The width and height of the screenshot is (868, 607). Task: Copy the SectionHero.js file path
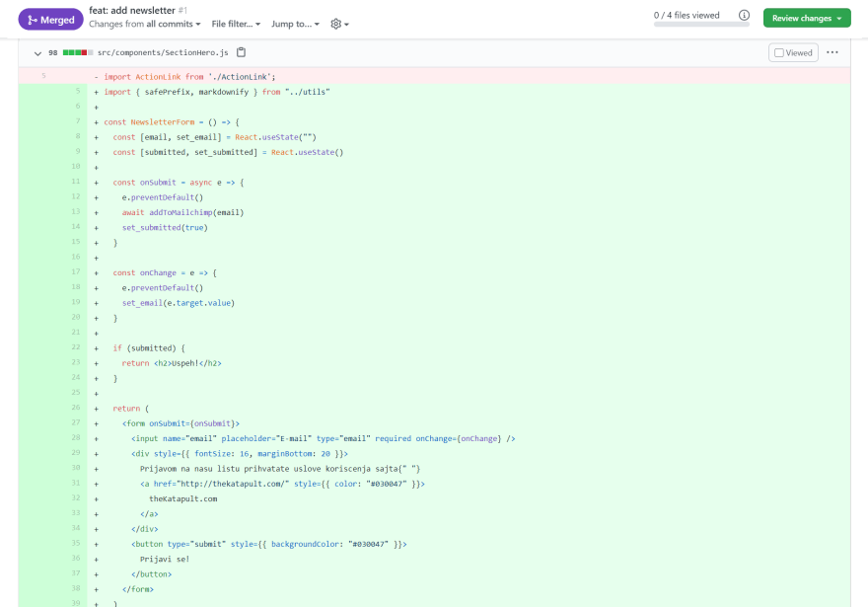tap(241, 52)
